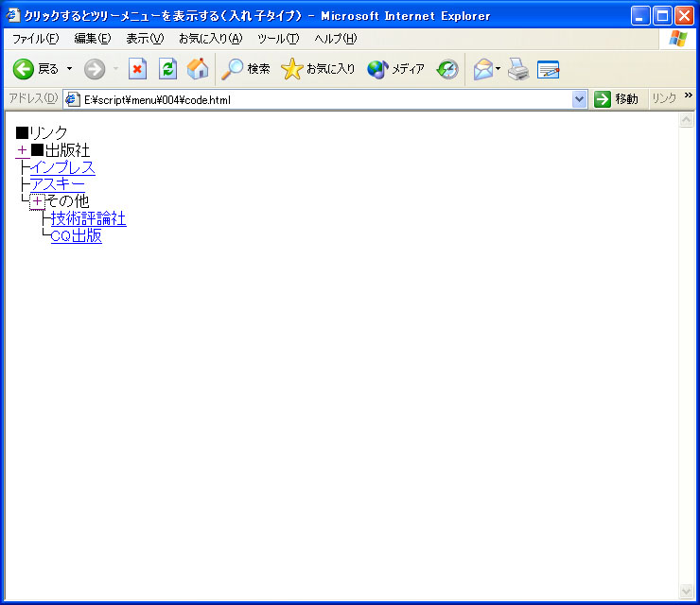Open the 技術評論社 link

pyautogui.click(x=88, y=218)
